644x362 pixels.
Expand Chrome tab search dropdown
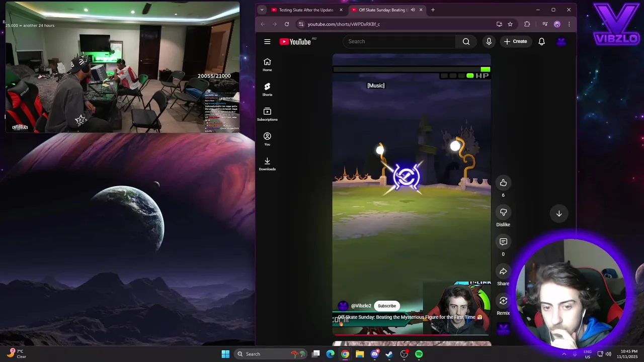pyautogui.click(x=262, y=10)
